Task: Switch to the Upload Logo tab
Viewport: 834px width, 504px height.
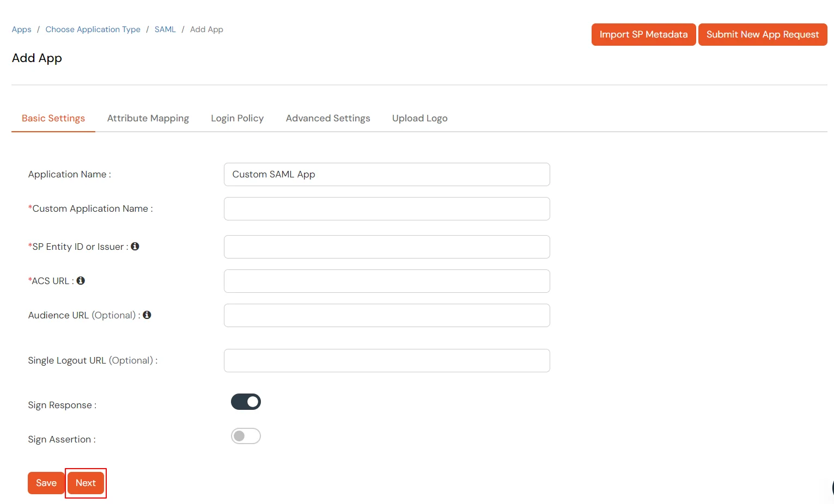Action: coord(419,118)
